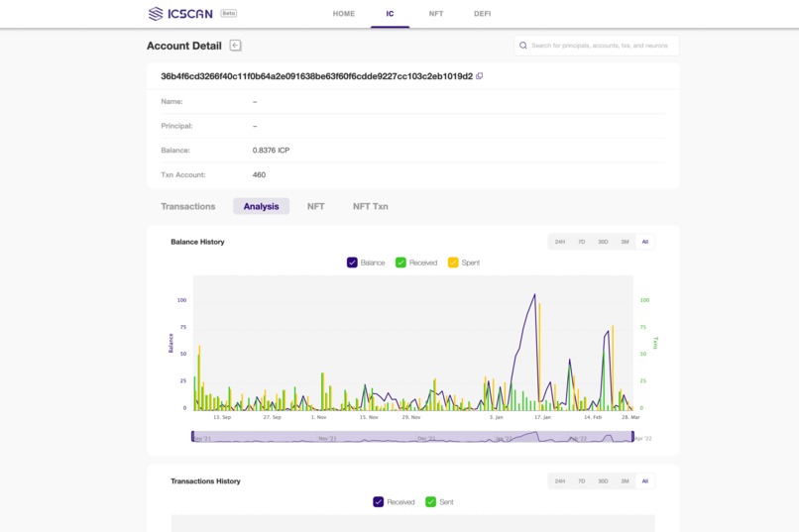Click the account address hash text
Image resolution: width=799 pixels, height=532 pixels.
317,76
